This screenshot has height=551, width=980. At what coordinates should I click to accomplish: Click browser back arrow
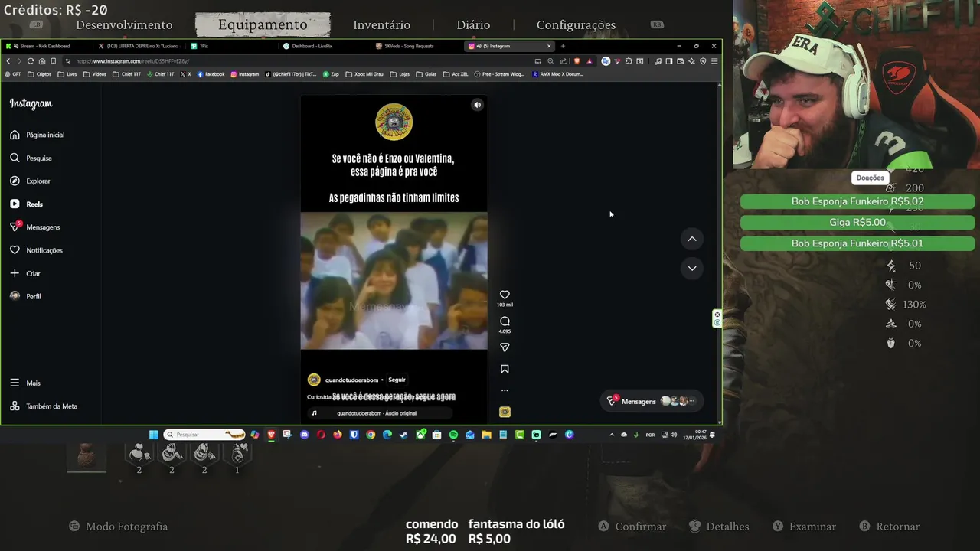[x=8, y=61]
